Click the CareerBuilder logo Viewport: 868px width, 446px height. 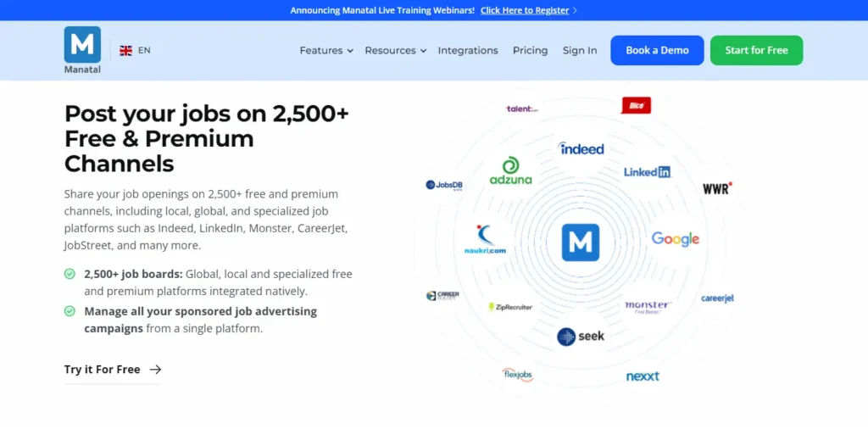pos(442,296)
